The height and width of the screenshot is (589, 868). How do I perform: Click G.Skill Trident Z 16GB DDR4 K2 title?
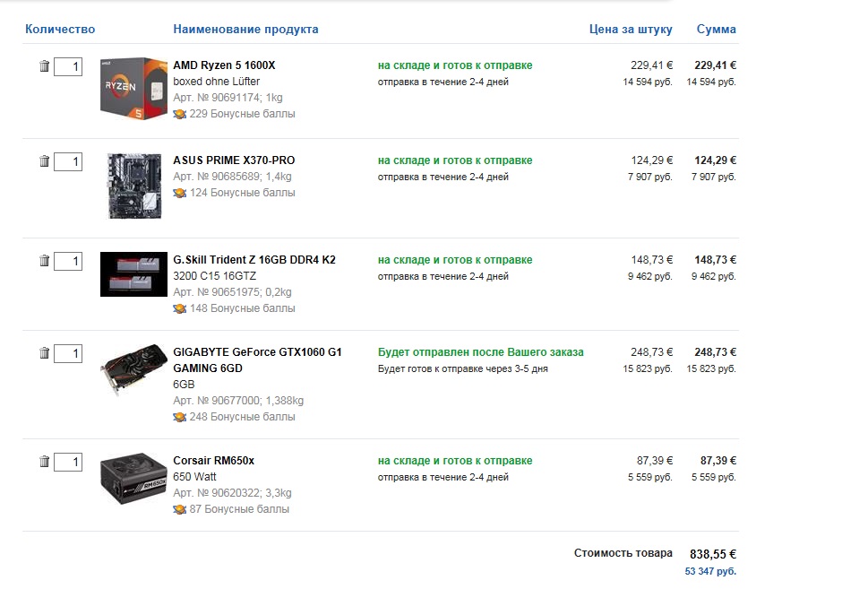(x=254, y=260)
